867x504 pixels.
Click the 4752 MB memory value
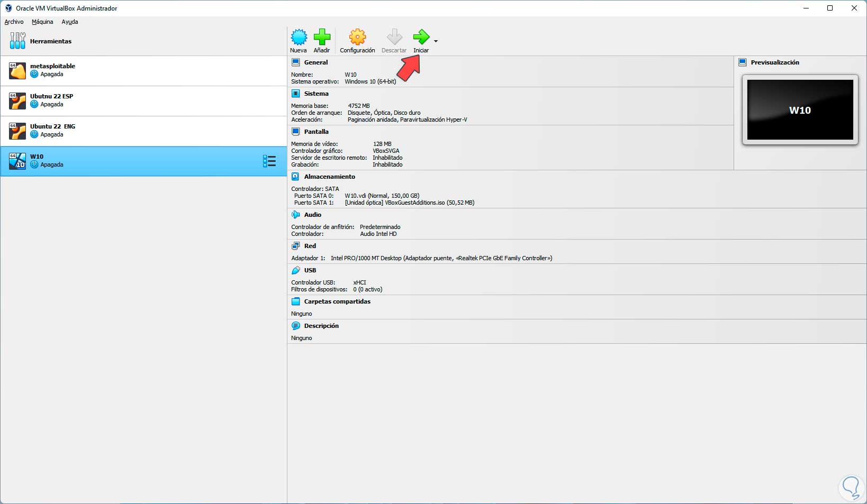click(358, 106)
